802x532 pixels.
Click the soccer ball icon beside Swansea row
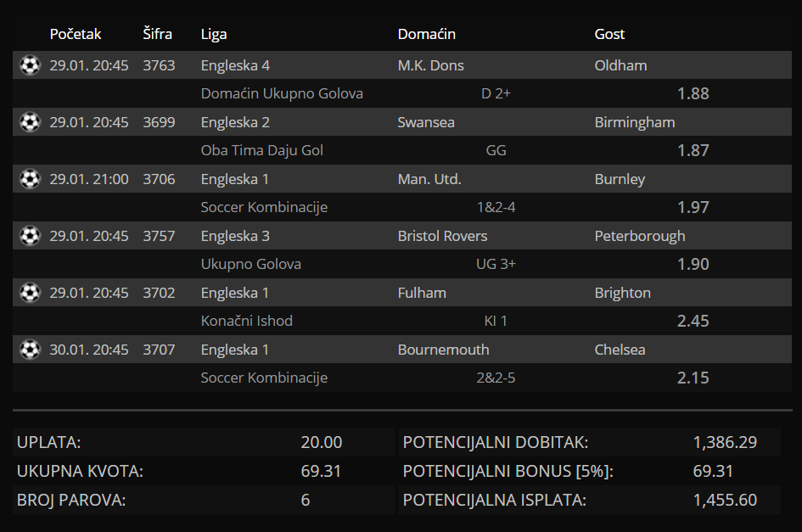(x=30, y=121)
